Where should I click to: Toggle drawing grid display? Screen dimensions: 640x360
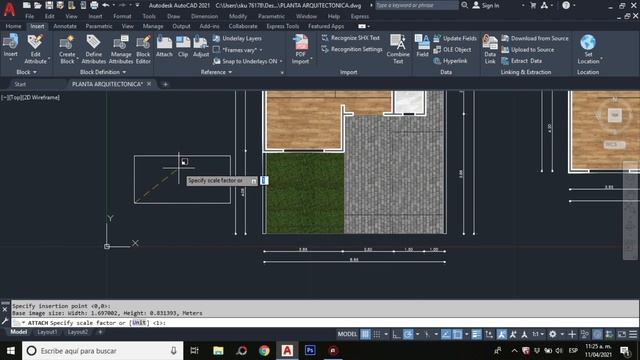365,334
